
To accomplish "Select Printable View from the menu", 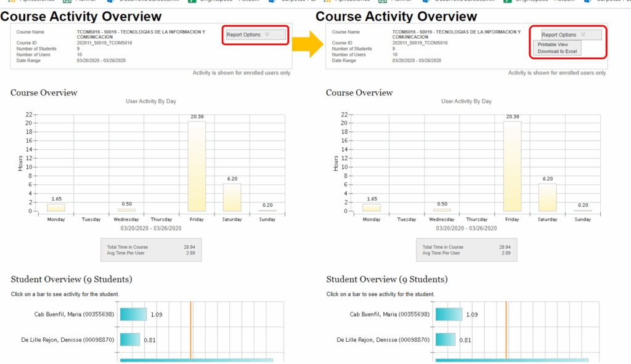I will click(x=553, y=45).
